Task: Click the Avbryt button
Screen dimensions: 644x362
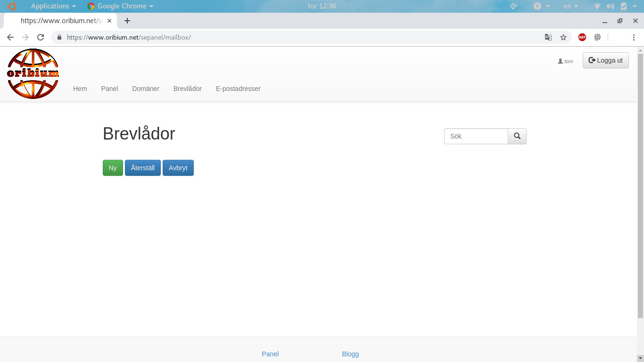Action: [178, 168]
